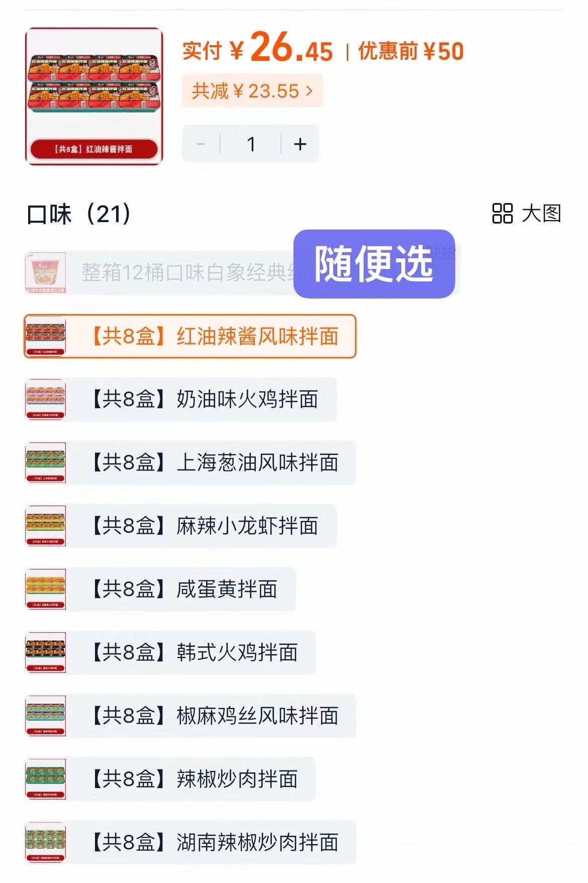Select 上海葱油风味拌面 flavor option

[190, 463]
